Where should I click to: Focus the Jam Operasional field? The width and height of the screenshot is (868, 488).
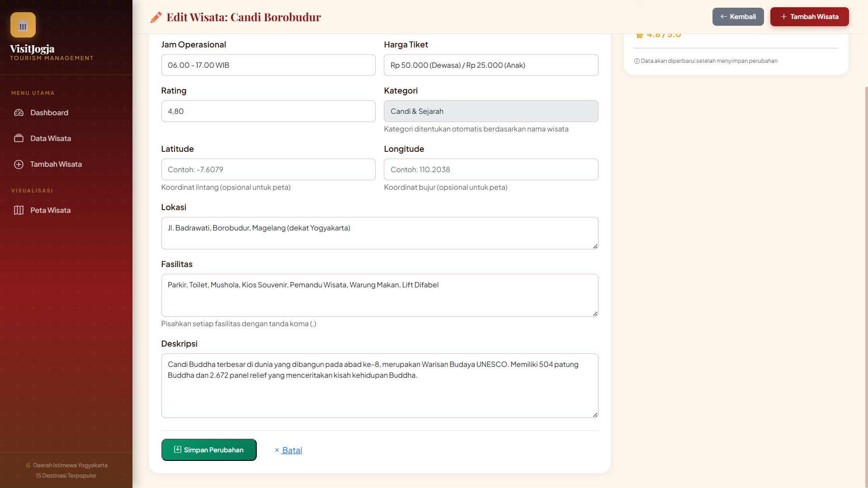point(268,65)
